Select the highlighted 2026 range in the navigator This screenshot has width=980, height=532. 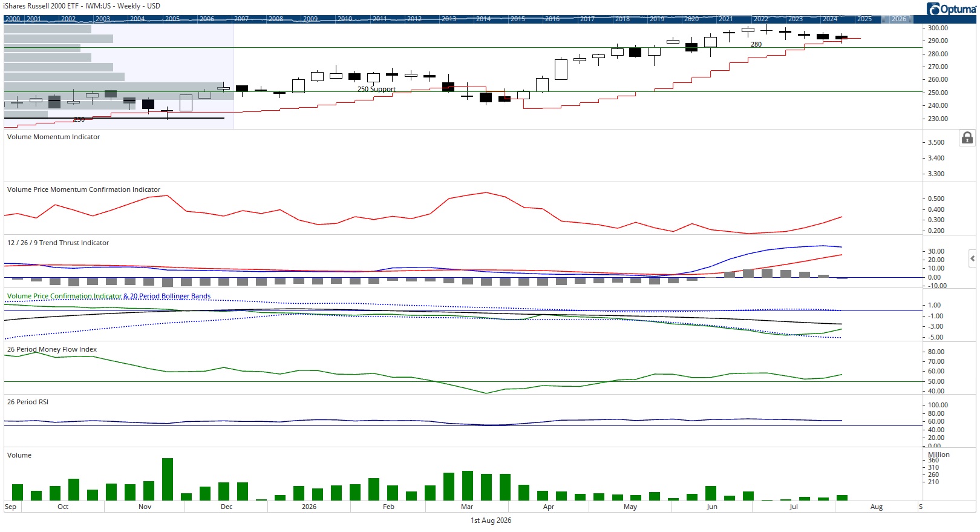click(897, 19)
